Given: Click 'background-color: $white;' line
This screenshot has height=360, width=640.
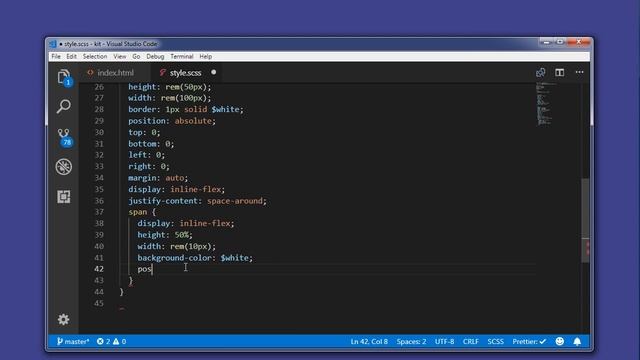Looking at the screenshot, I should (x=195, y=258).
